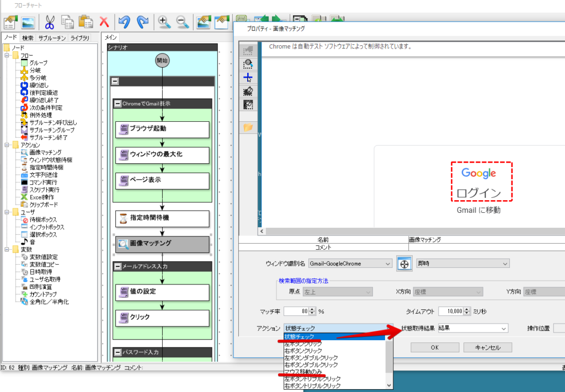Click the paste clipboard toolbar icon
The image size is (565, 392).
tap(86, 22)
